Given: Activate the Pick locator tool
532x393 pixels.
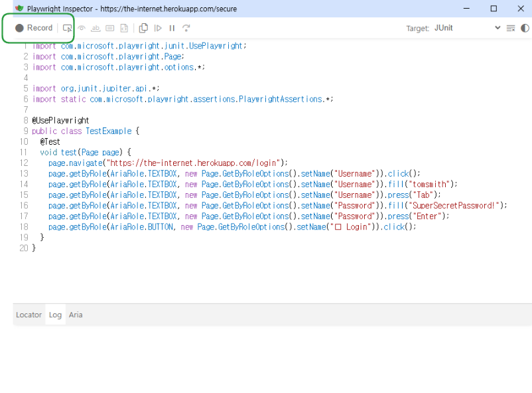Looking at the screenshot, I should click(68, 28).
